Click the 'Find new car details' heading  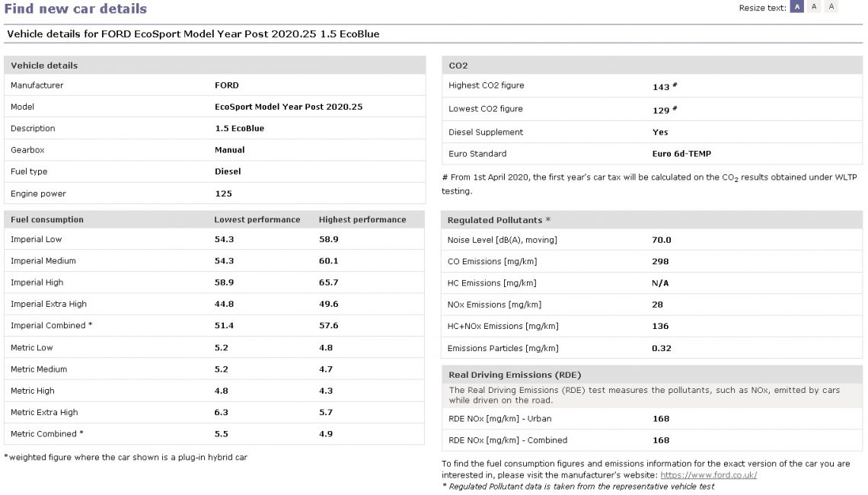click(x=75, y=9)
